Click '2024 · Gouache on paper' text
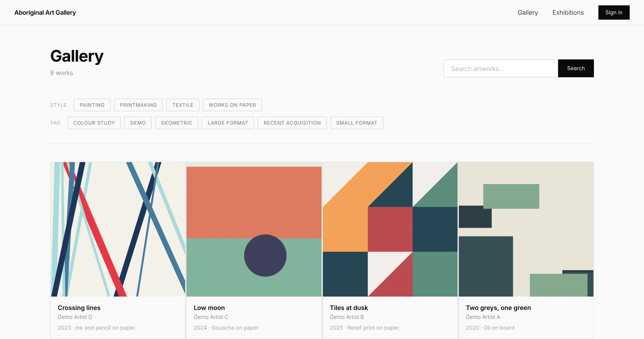The width and height of the screenshot is (644, 339). [226, 328]
